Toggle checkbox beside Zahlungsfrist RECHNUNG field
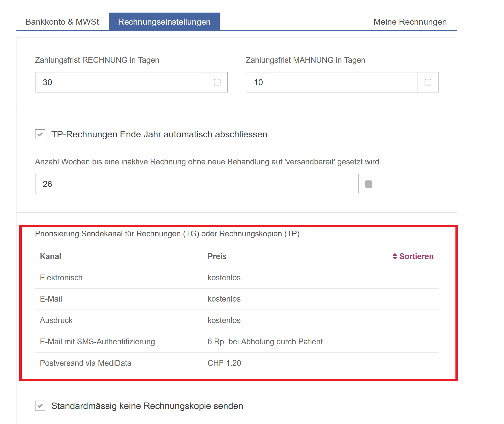Viewport: 504px width, 424px height. coord(217,82)
